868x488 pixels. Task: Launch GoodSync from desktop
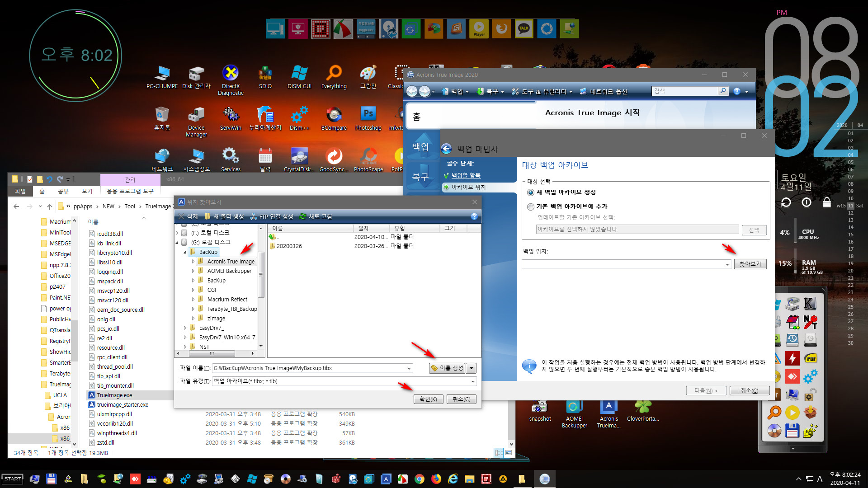point(334,160)
